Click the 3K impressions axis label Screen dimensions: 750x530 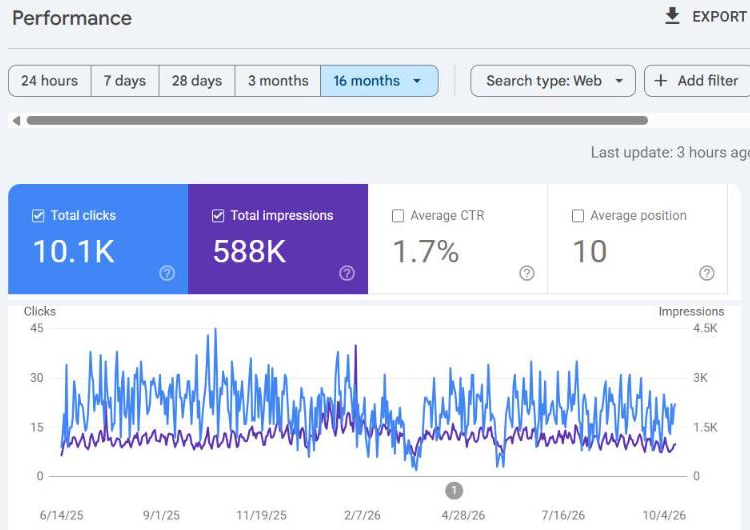(x=701, y=377)
